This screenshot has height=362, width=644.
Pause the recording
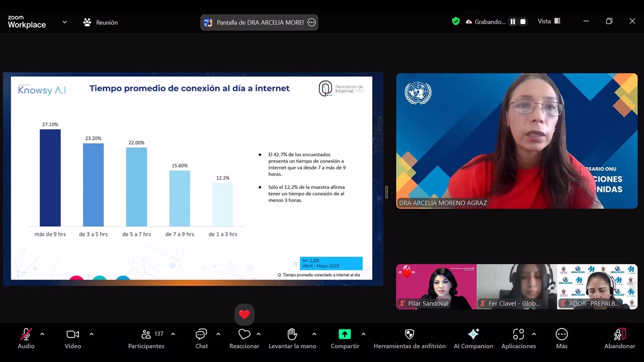pos(513,22)
